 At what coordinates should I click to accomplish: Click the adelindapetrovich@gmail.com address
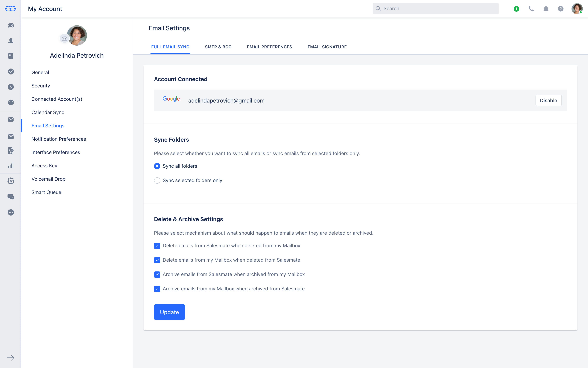[226, 101]
